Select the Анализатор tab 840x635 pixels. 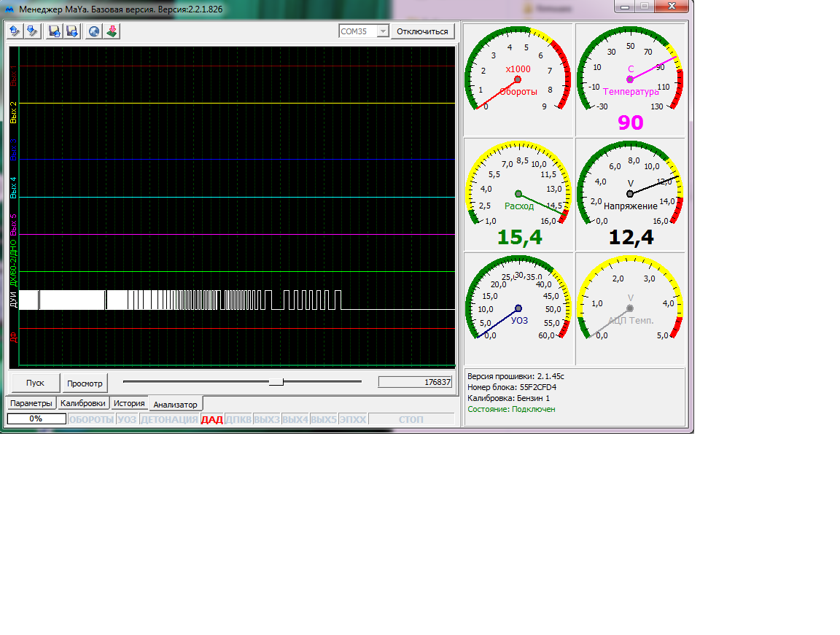pyautogui.click(x=175, y=404)
